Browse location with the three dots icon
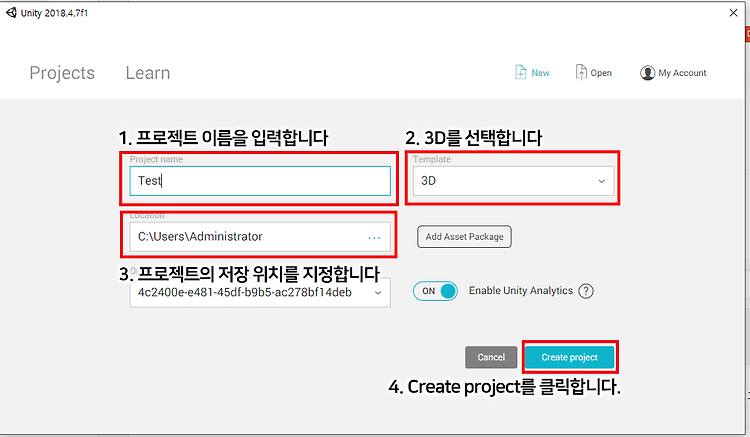The height and width of the screenshot is (437, 750). (374, 237)
